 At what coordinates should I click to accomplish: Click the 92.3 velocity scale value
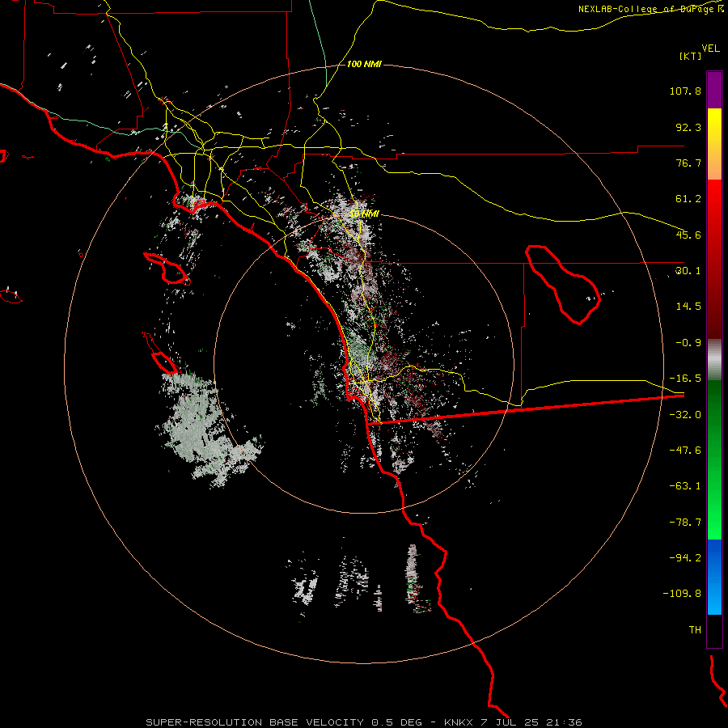(688, 127)
